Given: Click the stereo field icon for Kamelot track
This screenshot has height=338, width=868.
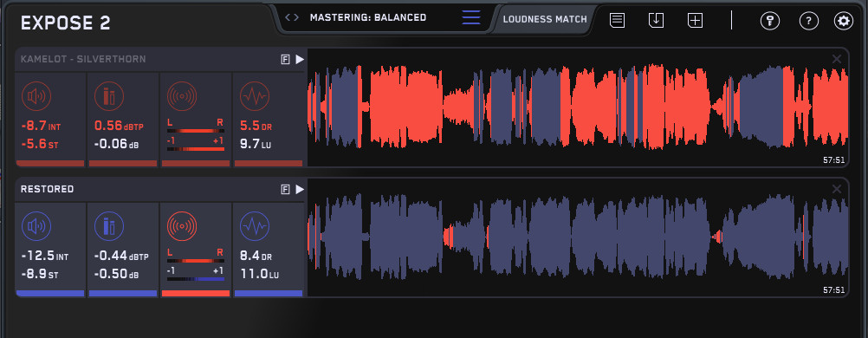Looking at the screenshot, I should [182, 96].
